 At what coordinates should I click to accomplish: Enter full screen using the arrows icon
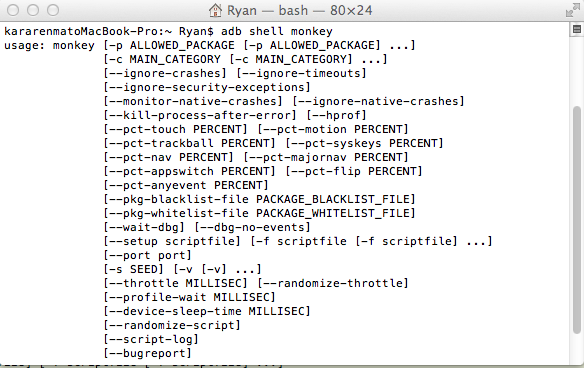coord(572,10)
